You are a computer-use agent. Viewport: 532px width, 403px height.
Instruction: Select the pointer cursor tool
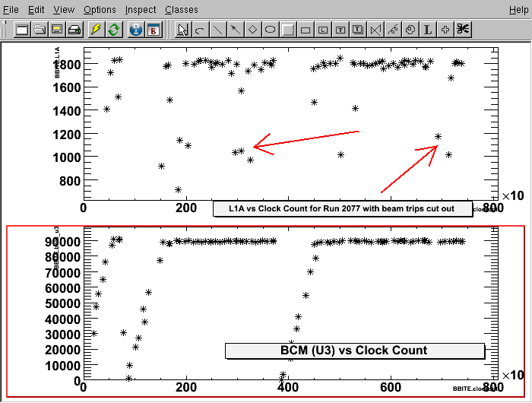pos(182,30)
